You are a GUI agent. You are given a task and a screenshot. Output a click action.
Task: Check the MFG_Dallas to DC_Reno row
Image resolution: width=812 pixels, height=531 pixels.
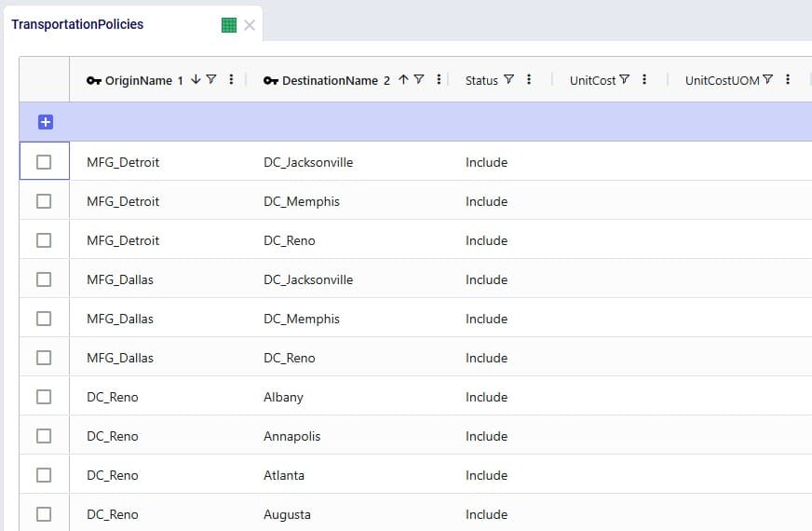tap(44, 358)
